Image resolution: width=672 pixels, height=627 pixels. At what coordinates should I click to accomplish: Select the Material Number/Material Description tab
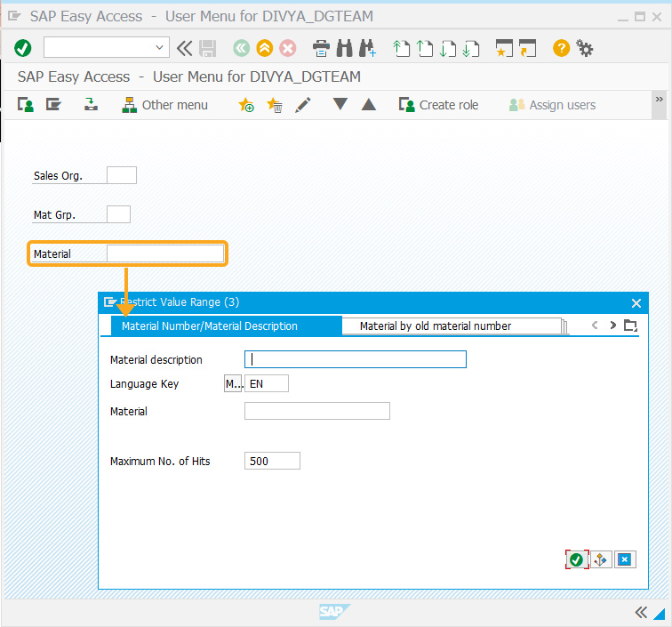coord(227,326)
